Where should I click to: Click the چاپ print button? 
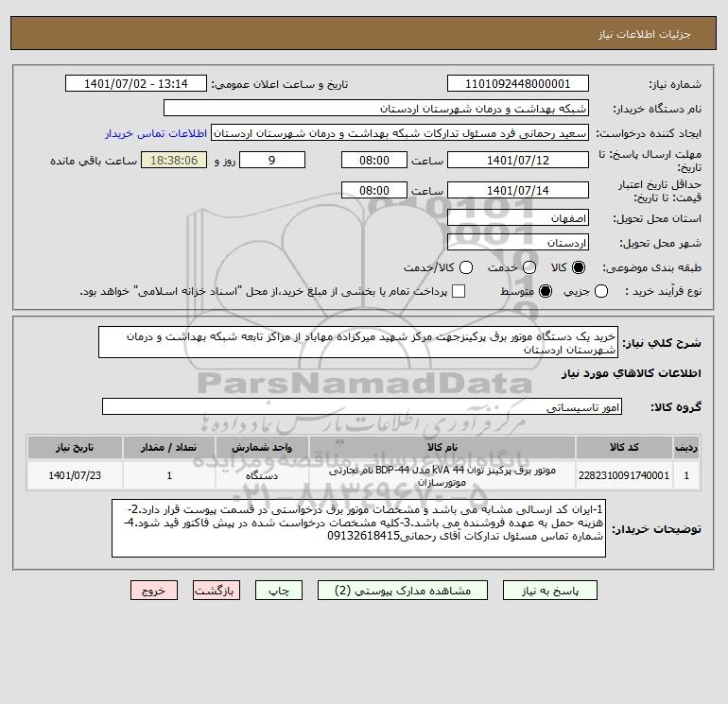tap(279, 591)
